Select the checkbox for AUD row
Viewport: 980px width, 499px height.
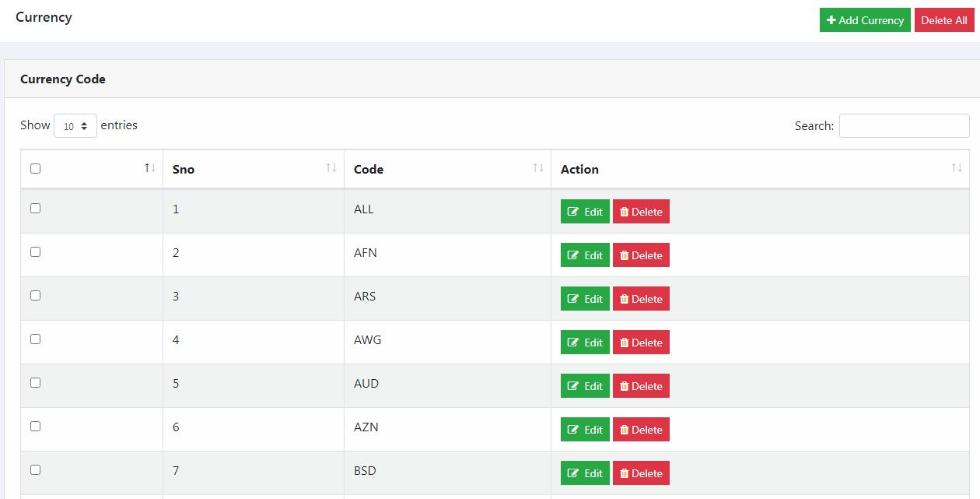(x=35, y=382)
